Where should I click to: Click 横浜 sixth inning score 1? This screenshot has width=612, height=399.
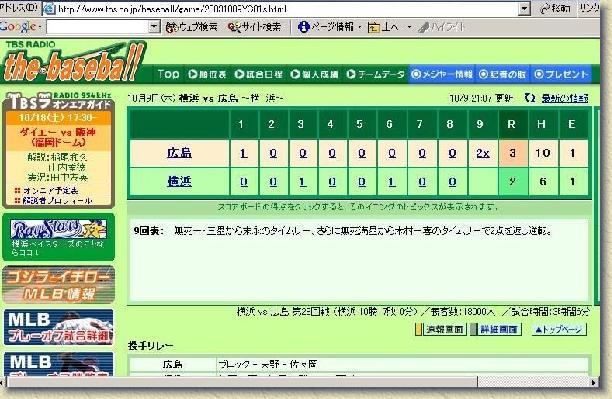(392, 182)
